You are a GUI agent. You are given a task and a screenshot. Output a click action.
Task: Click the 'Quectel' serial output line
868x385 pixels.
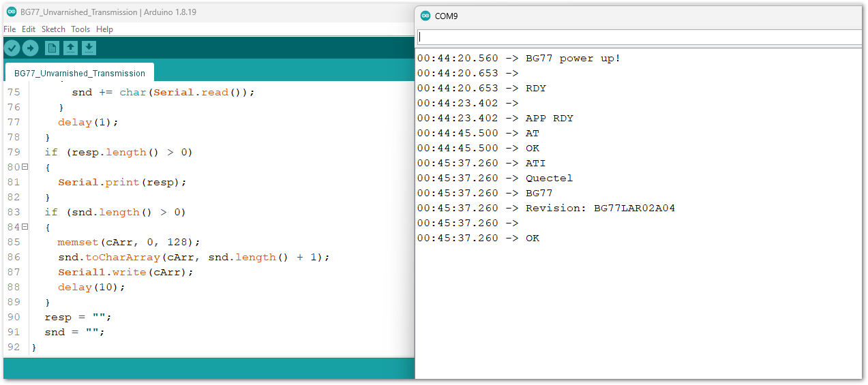(x=495, y=178)
